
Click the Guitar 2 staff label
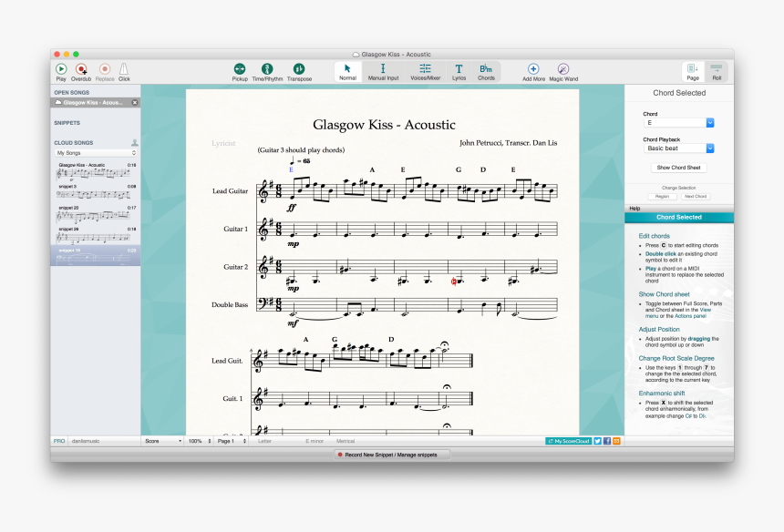[x=235, y=267]
